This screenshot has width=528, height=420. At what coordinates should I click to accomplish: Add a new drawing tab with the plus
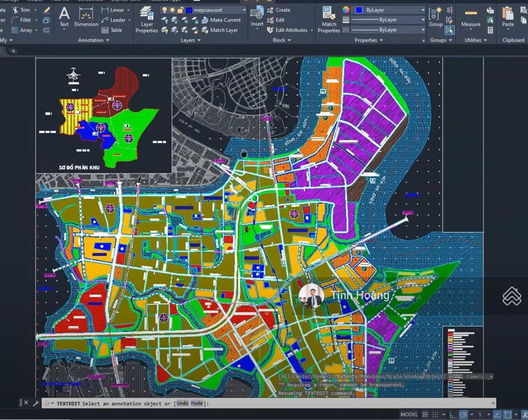coord(13,51)
